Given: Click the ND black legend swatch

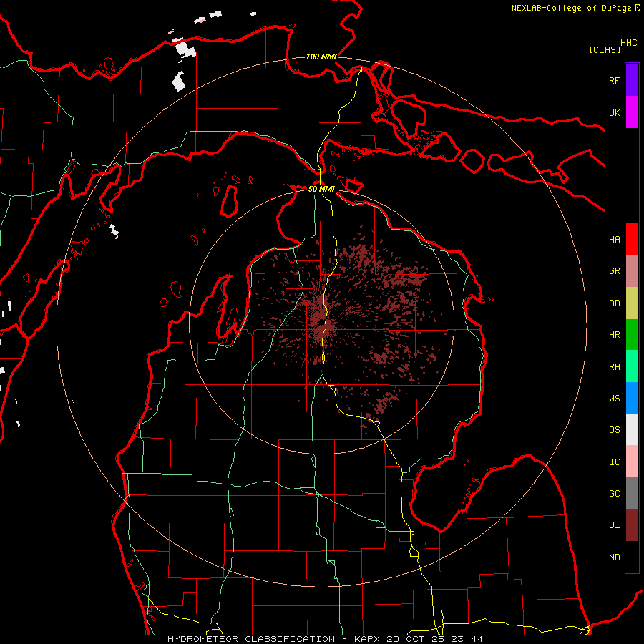Looking at the screenshot, I should pos(632,557).
